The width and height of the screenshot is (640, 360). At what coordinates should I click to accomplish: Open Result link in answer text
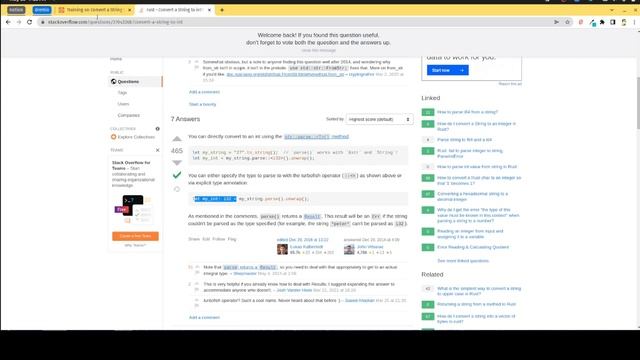point(312,216)
